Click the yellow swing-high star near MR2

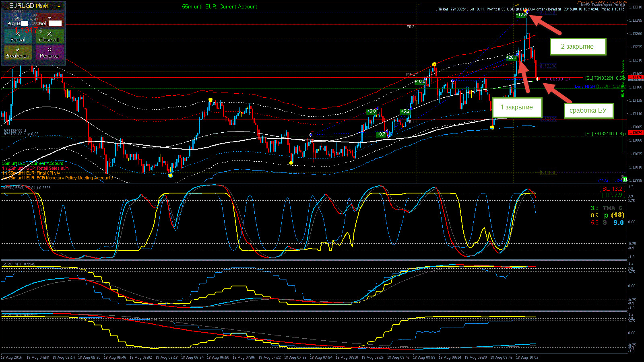click(x=434, y=64)
